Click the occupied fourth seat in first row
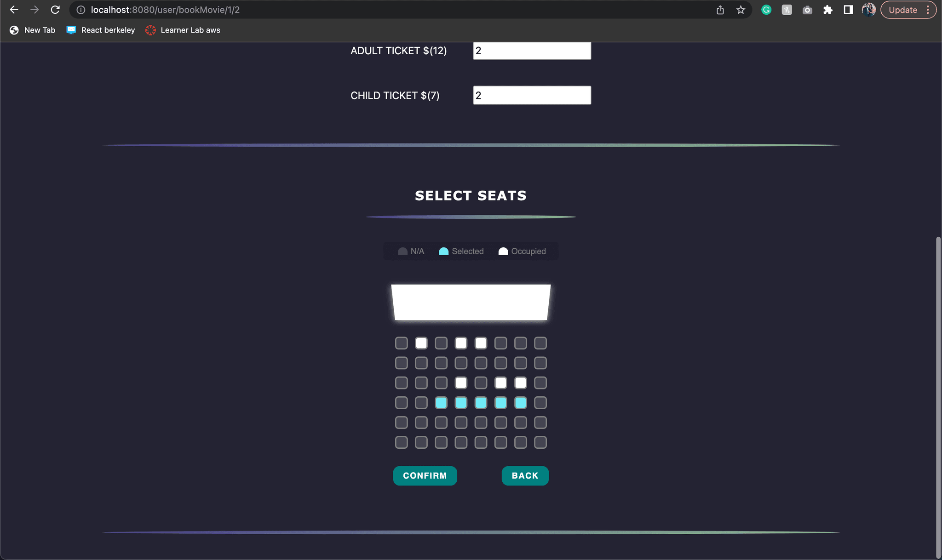This screenshot has height=560, width=942. [x=461, y=343]
